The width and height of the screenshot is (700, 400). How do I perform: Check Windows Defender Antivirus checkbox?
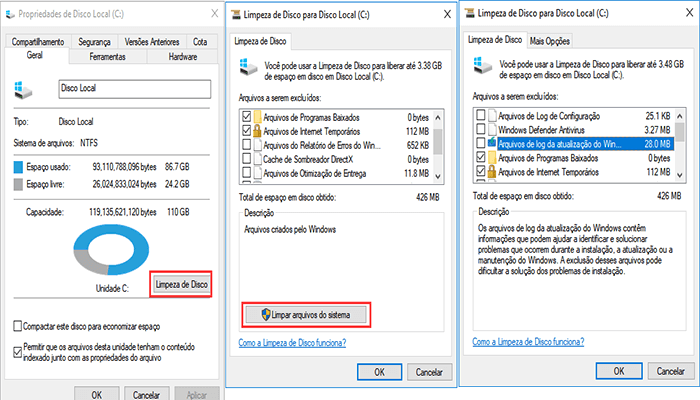pos(481,129)
